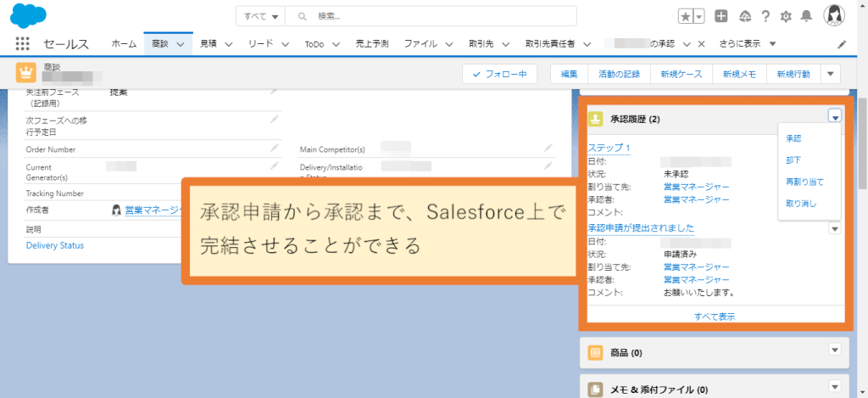Open the 売上予測 tab
The width and height of the screenshot is (868, 398).
click(371, 44)
